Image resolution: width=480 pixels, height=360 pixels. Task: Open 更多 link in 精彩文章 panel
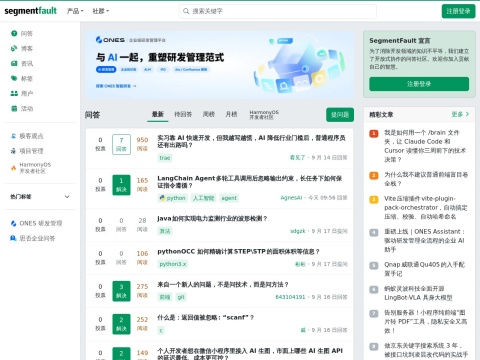click(x=460, y=114)
